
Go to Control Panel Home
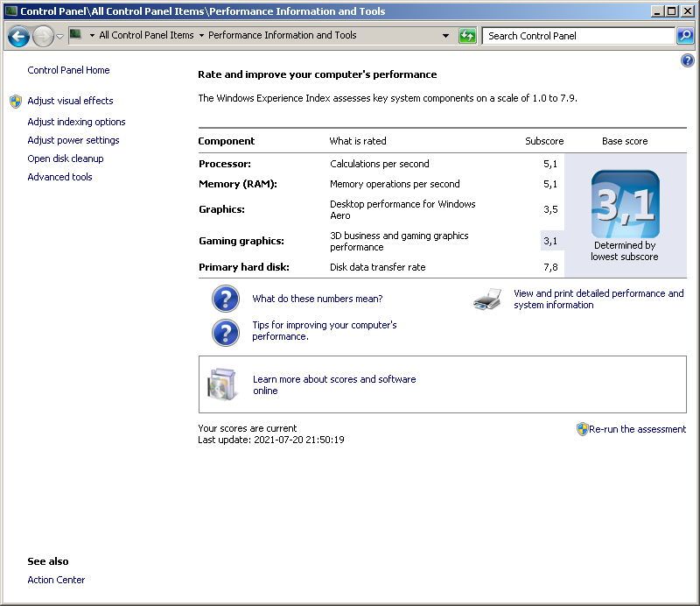tap(68, 70)
